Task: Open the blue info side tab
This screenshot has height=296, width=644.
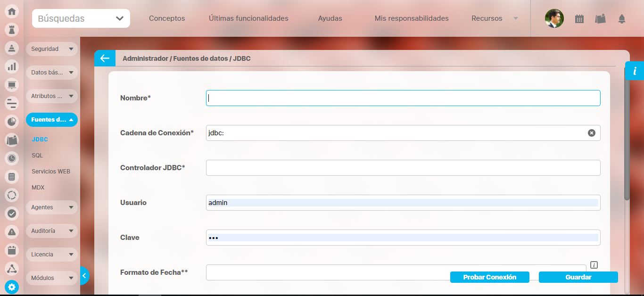Action: tap(635, 71)
